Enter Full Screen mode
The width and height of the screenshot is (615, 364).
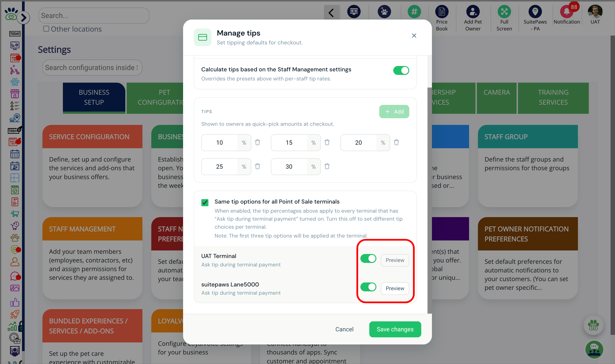click(504, 12)
